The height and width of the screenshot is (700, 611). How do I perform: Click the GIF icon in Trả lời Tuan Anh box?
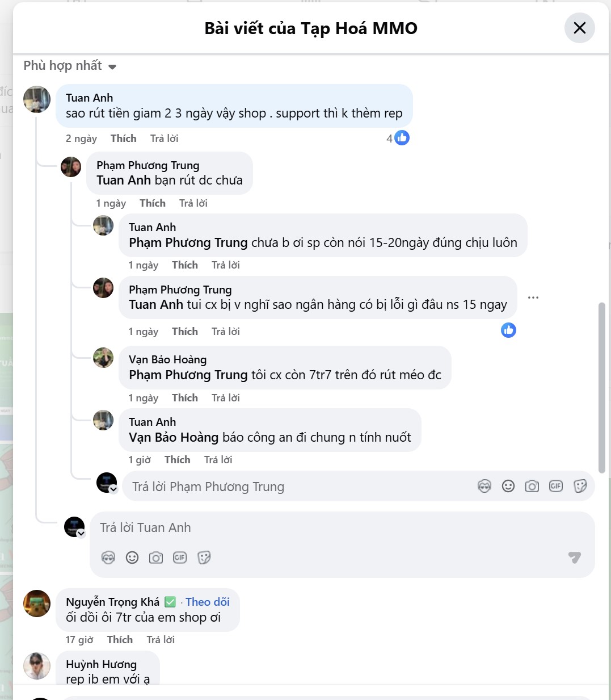(180, 558)
